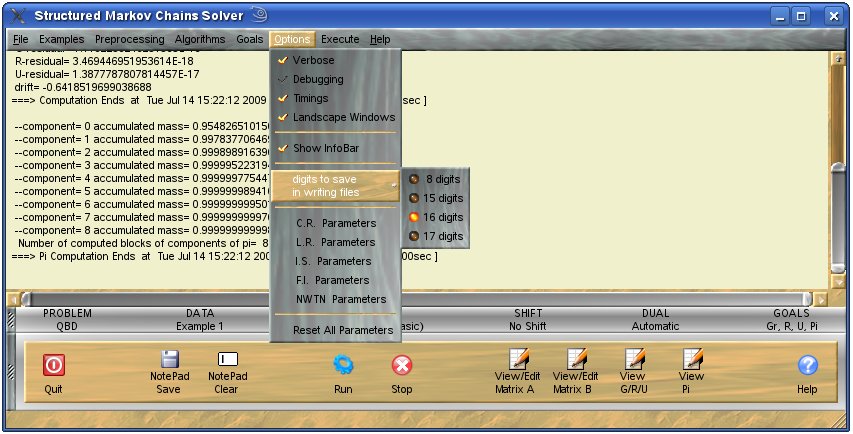The height and width of the screenshot is (434, 853).
Task: Click the NotePad Save floppy icon
Action: 168,359
